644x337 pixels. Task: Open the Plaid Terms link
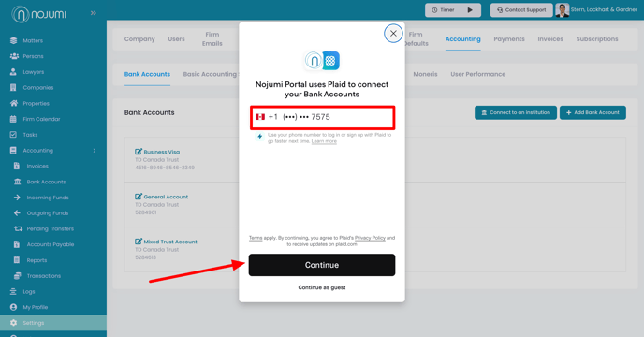pos(256,238)
